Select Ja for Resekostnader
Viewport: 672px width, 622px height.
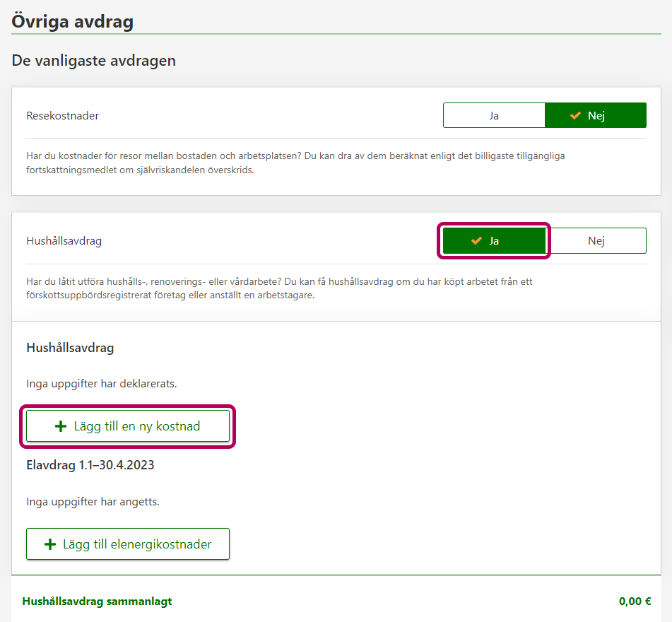click(x=494, y=116)
